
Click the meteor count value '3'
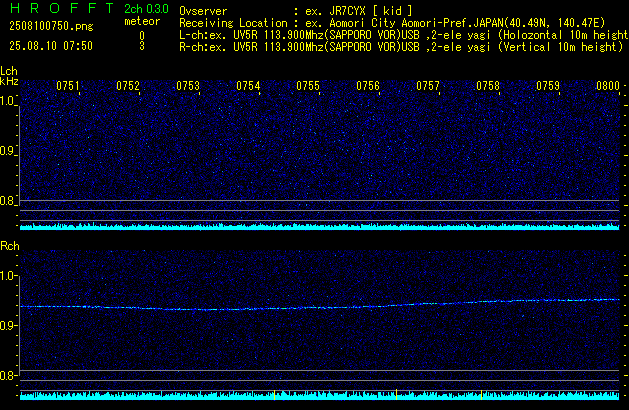142,46
